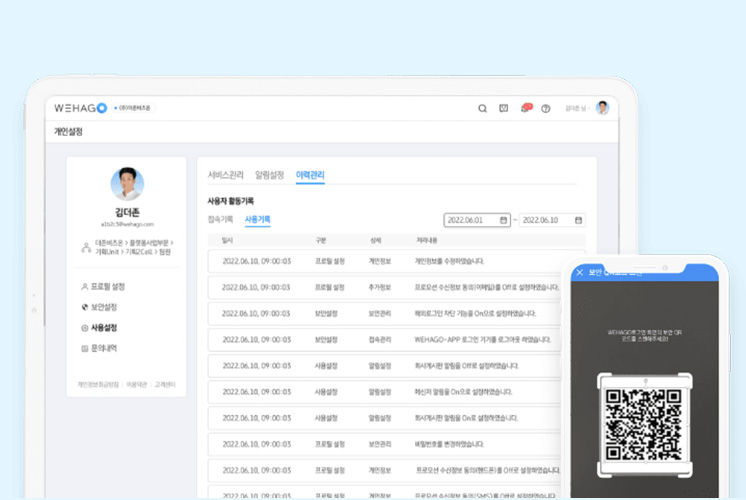Close the phone QR scanner with X icon
Screen dimensions: 746x500
(579, 273)
